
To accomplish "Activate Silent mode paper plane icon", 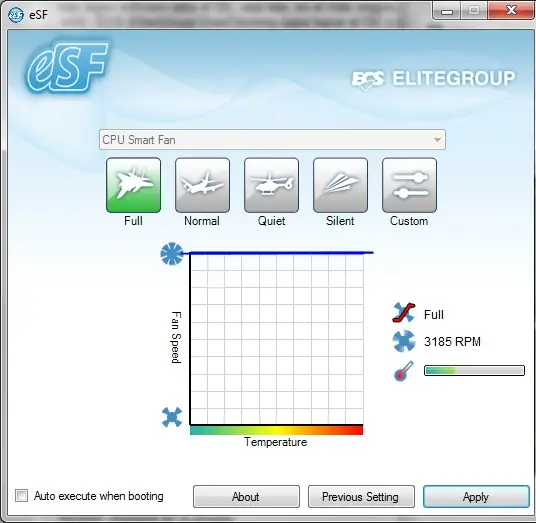I will (x=340, y=185).
